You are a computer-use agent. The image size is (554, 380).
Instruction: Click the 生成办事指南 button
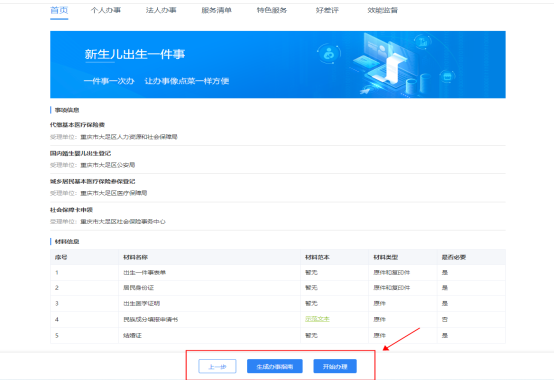coord(275,366)
